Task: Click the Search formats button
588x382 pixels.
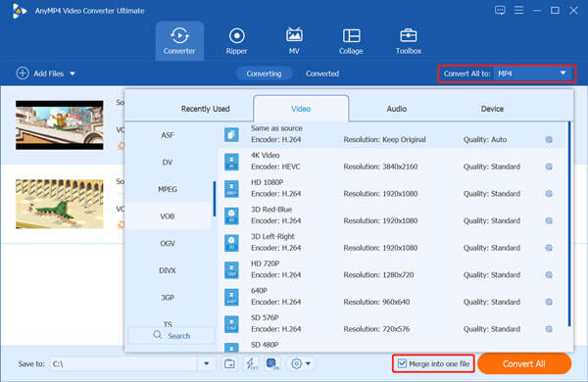Action: coord(171,336)
